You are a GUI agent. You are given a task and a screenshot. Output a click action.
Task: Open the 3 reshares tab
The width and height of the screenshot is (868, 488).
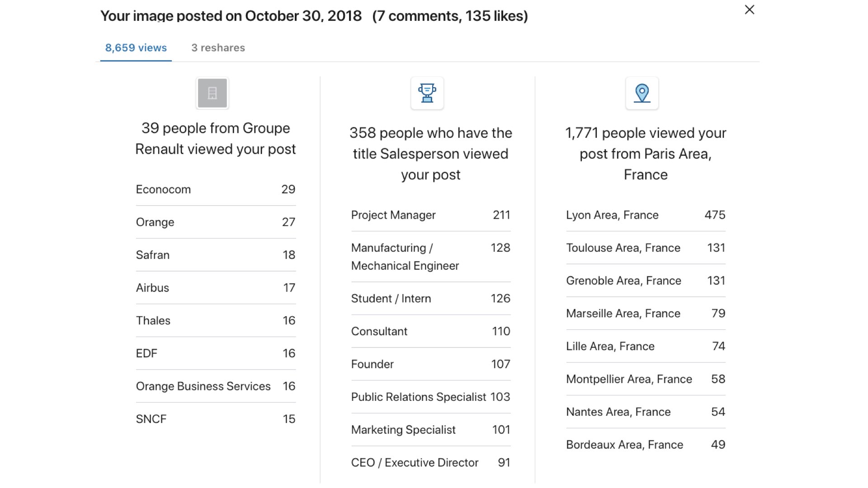click(x=218, y=48)
